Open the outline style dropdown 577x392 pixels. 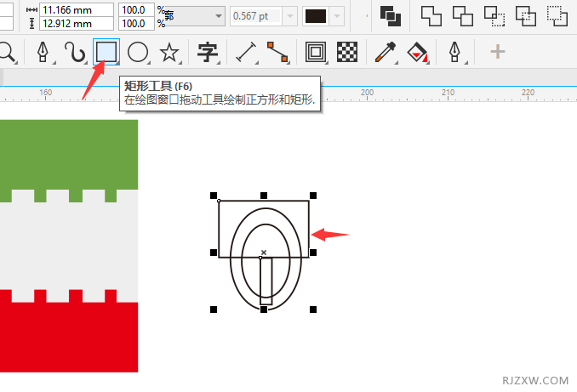[195, 16]
